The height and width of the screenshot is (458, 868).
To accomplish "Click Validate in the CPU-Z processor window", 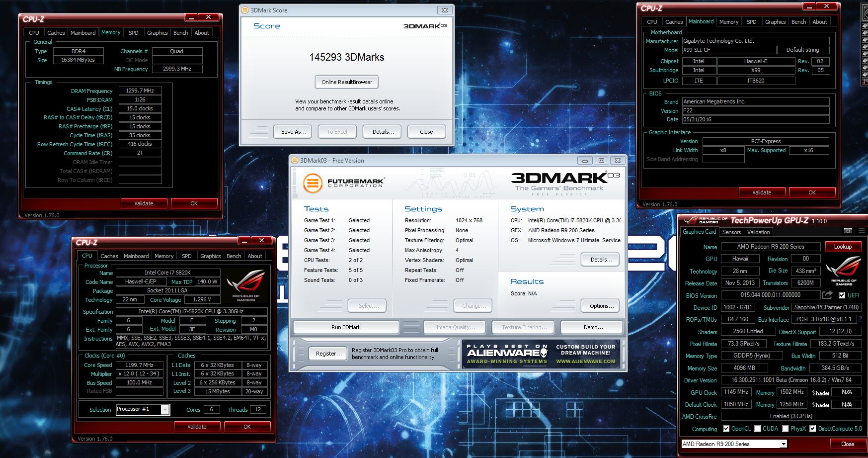I will pyautogui.click(x=197, y=427).
